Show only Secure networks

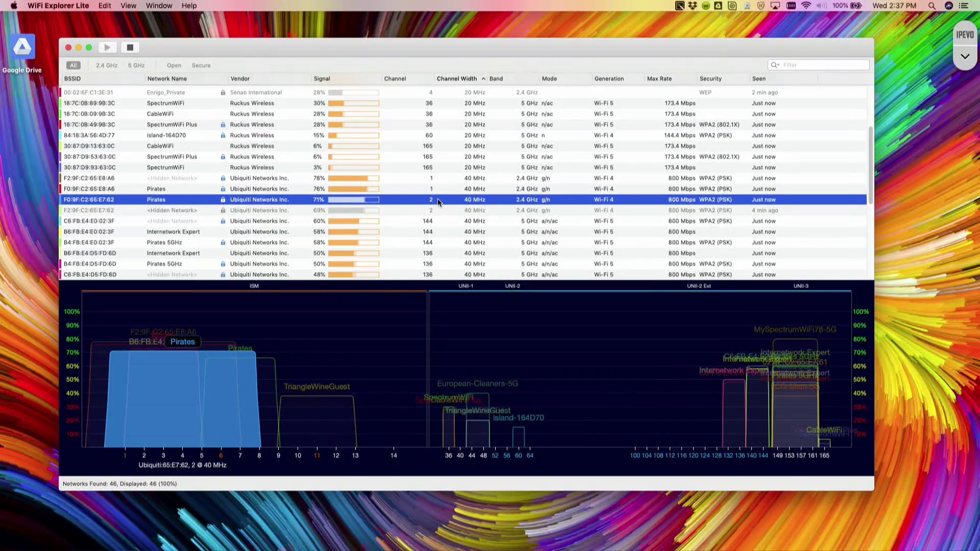click(201, 65)
